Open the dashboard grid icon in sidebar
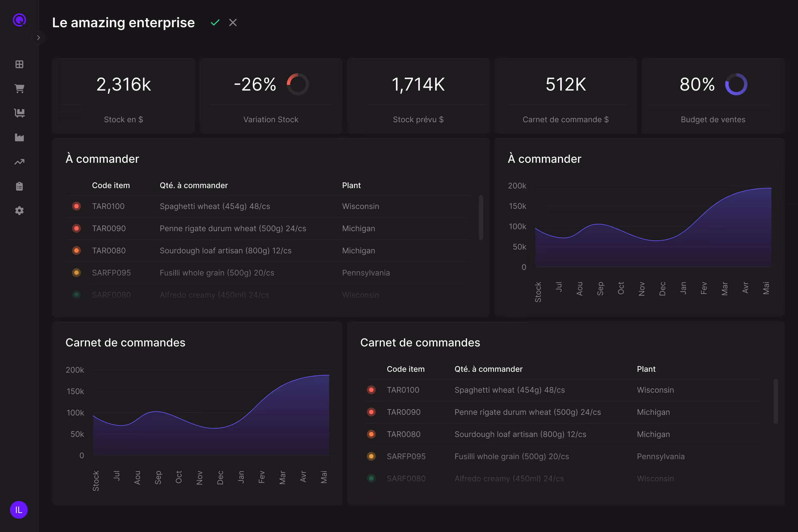The image size is (798, 532). pos(19,64)
